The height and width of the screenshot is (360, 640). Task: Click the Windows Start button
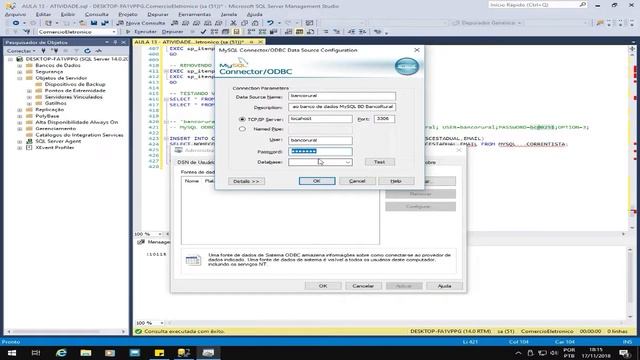point(11,353)
